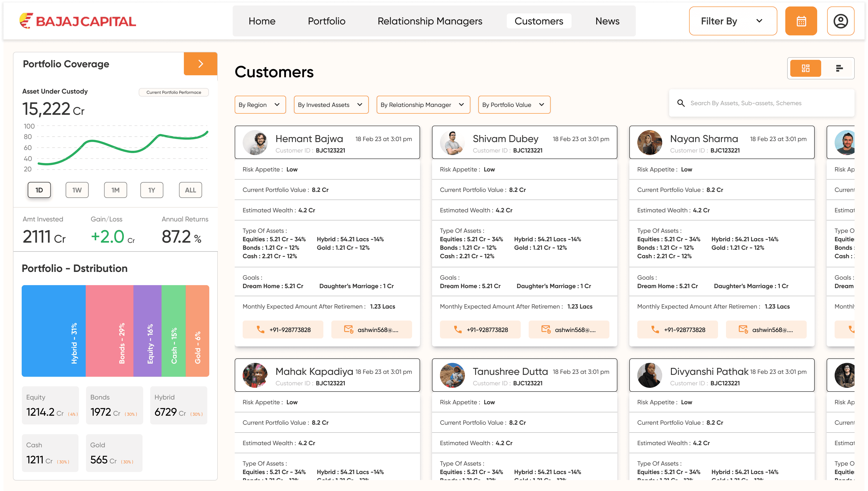Click Nayan Sharma's phone icon
Viewport: 868px width, 491px height.
pyautogui.click(x=655, y=329)
